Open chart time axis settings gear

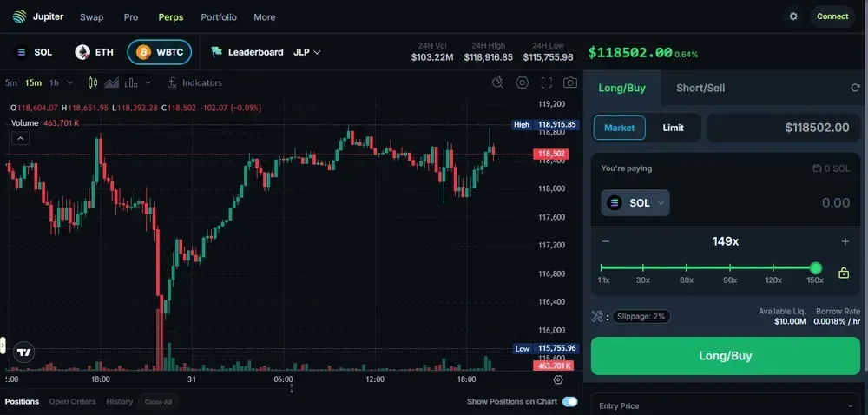[x=558, y=379]
